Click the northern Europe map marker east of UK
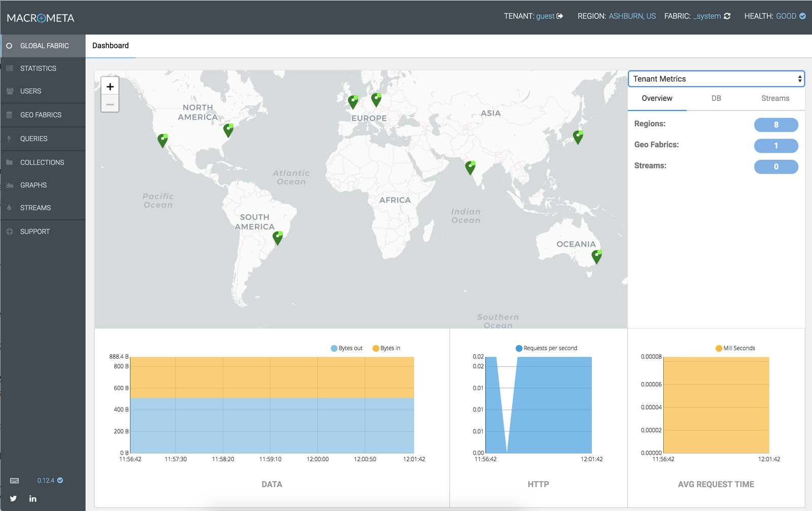Image resolution: width=812 pixels, height=511 pixels. click(x=376, y=100)
